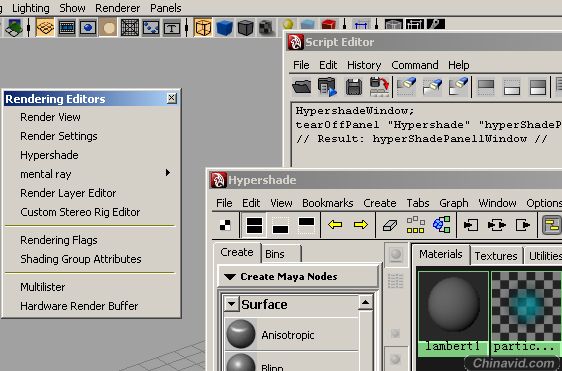Open Render View from Rendering Editors
This screenshot has width=562, height=371.
coord(92,117)
